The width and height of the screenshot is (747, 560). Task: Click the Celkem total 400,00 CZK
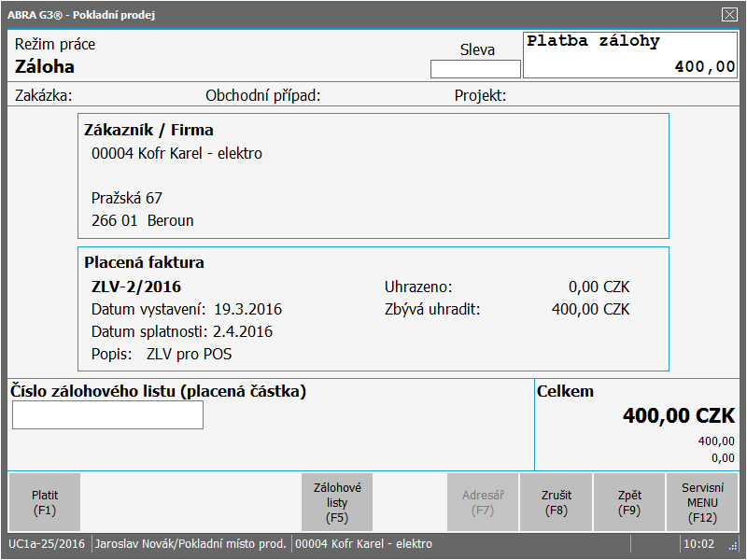tap(679, 416)
